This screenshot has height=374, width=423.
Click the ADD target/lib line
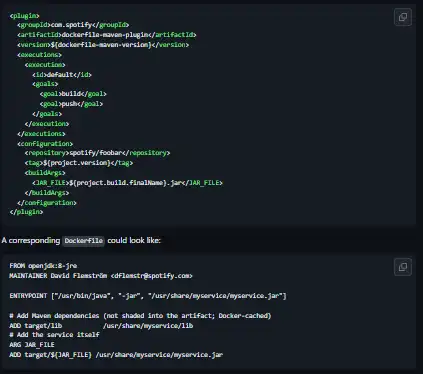101,326
